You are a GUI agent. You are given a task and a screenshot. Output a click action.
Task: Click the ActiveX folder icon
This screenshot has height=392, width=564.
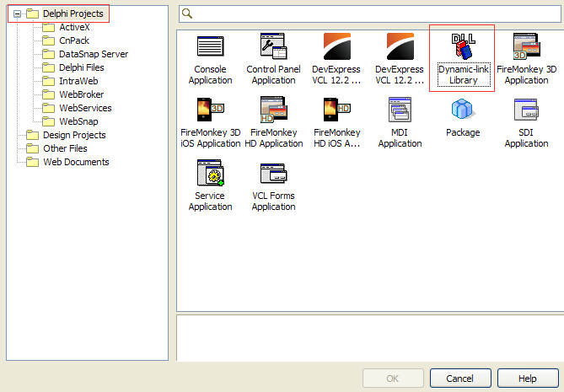[x=48, y=27]
